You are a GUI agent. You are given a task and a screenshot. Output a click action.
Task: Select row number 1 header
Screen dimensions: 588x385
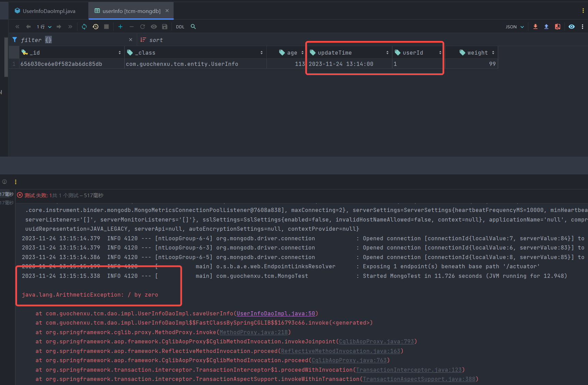(x=14, y=64)
